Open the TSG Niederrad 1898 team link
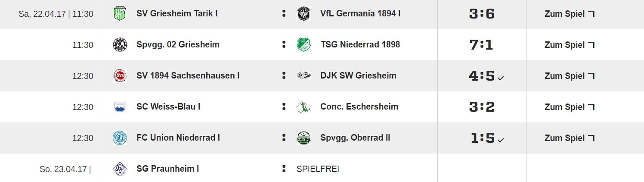Viewport: 644px width, 182px height. [x=360, y=44]
